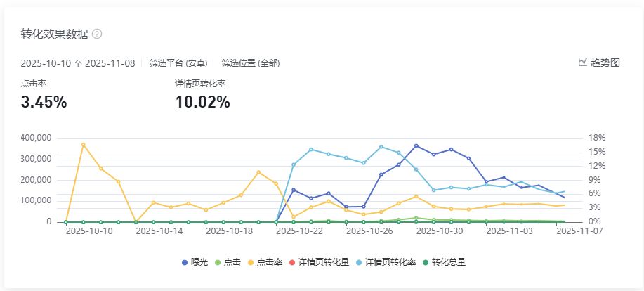Click the 2025-11-03 x-axis date label
Viewport: 644px width, 291px height.
coord(510,230)
